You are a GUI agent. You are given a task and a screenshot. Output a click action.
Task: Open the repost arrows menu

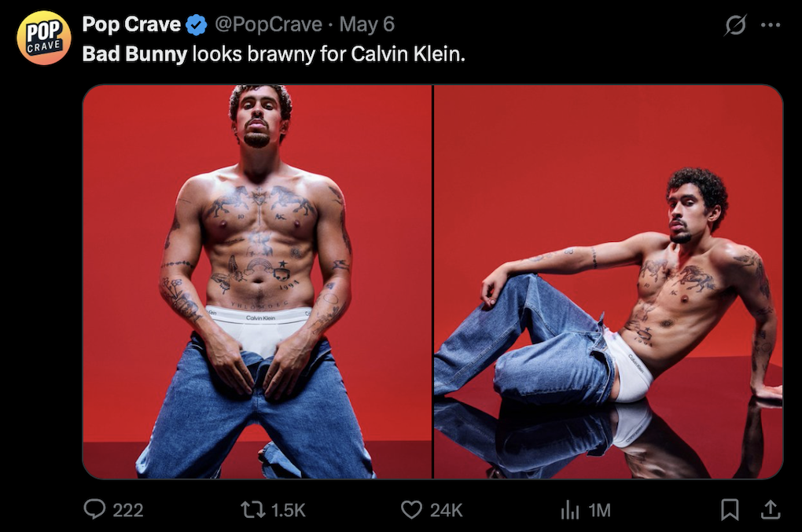[x=253, y=510]
